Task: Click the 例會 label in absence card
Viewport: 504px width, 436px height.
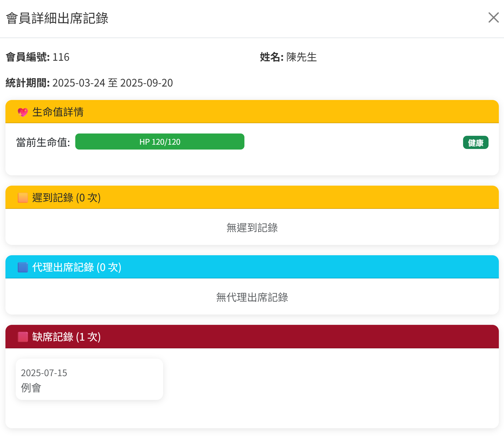Action: (x=31, y=388)
